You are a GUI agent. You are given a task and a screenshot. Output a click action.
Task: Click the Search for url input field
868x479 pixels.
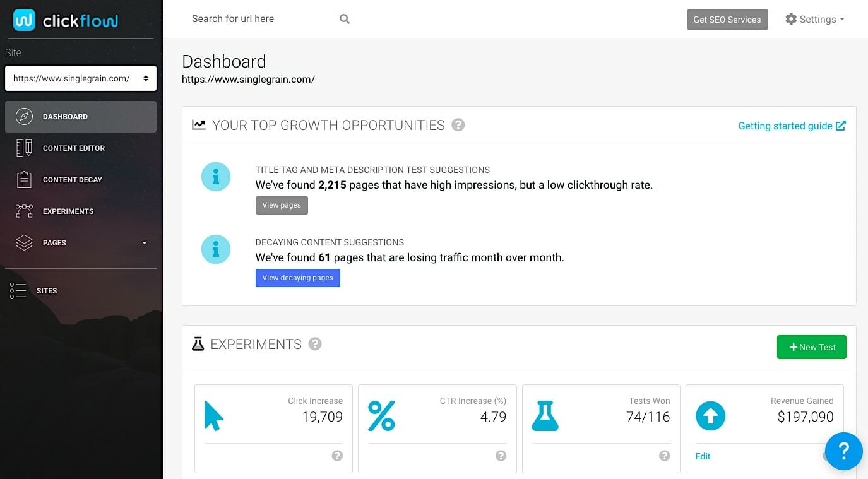point(262,19)
